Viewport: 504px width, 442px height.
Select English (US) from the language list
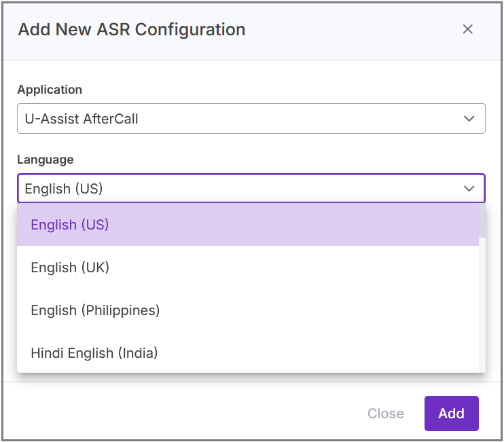click(x=248, y=225)
